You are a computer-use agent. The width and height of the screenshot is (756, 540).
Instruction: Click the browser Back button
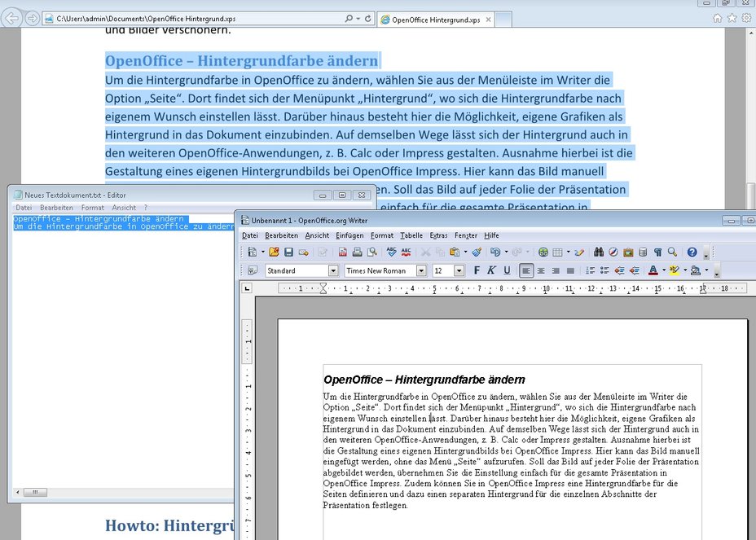click(11, 18)
